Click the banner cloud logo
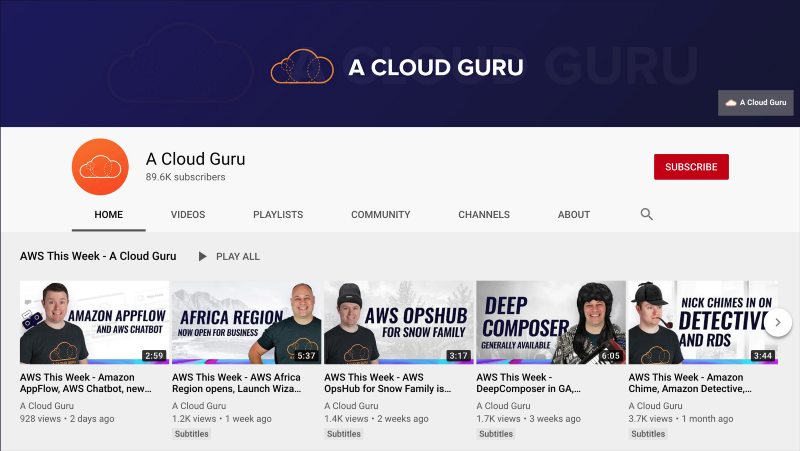The image size is (800, 451). coord(302,66)
